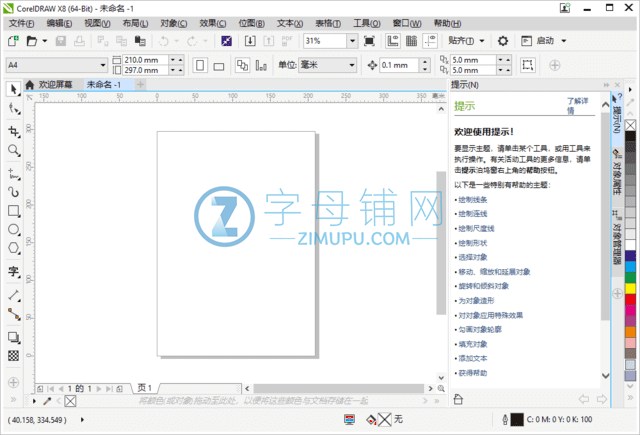Open the 了解详情 link
Image resolution: width=640 pixels, height=435 pixels.
point(578,106)
